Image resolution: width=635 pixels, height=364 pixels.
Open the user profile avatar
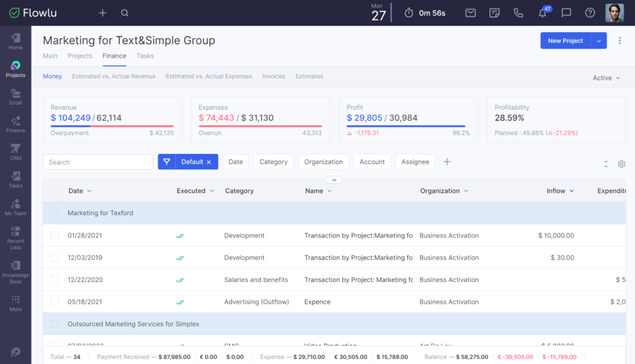pos(615,13)
